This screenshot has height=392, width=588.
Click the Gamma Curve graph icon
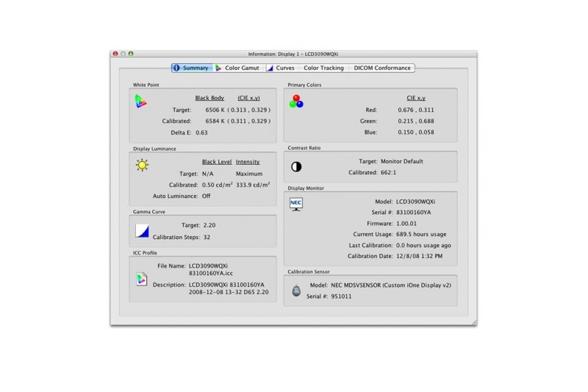pyautogui.click(x=142, y=231)
